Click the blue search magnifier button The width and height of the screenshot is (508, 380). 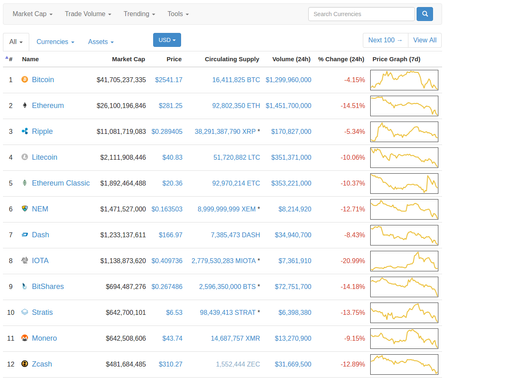pyautogui.click(x=425, y=14)
